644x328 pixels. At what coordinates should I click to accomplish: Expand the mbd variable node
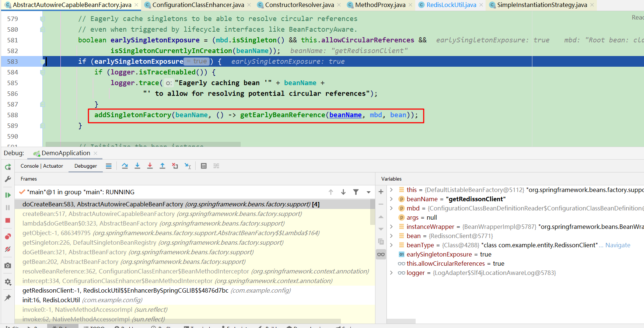(391, 208)
